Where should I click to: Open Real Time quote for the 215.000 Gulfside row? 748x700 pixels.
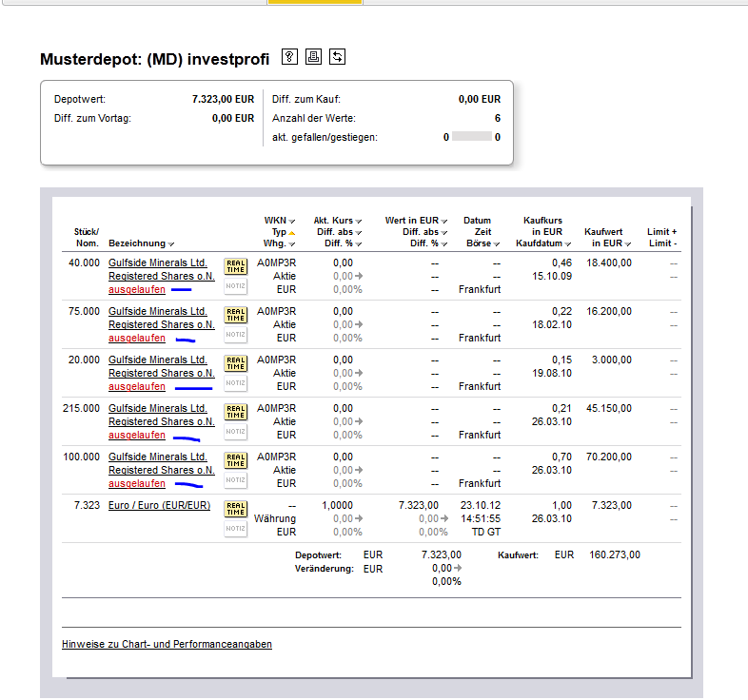click(x=236, y=412)
